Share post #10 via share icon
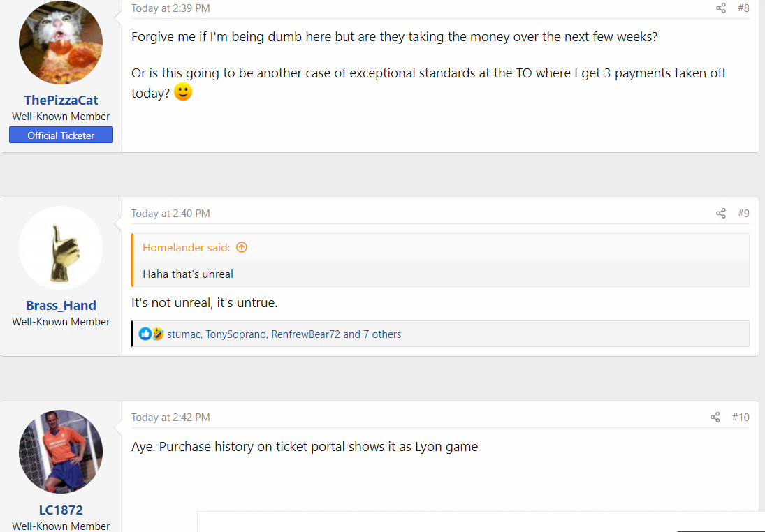Screen dimensions: 765x532 (x=715, y=417)
